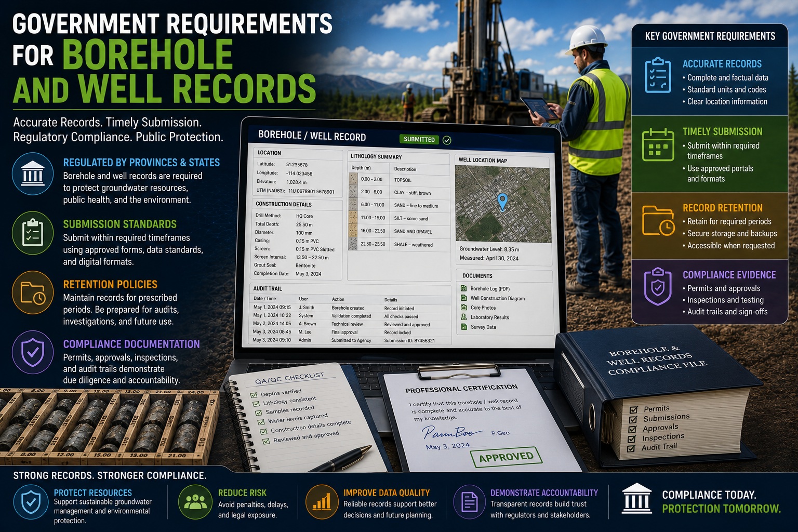Viewport: 798px width, 532px height.
Task: Toggle the Construction details complete checkbox
Action: pos(263,431)
